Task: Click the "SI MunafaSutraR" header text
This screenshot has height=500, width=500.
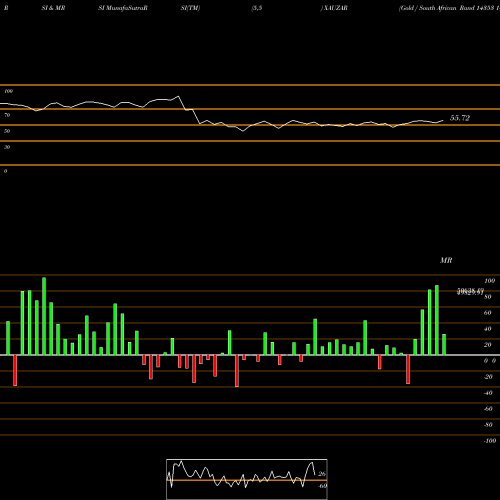Action: click(123, 8)
